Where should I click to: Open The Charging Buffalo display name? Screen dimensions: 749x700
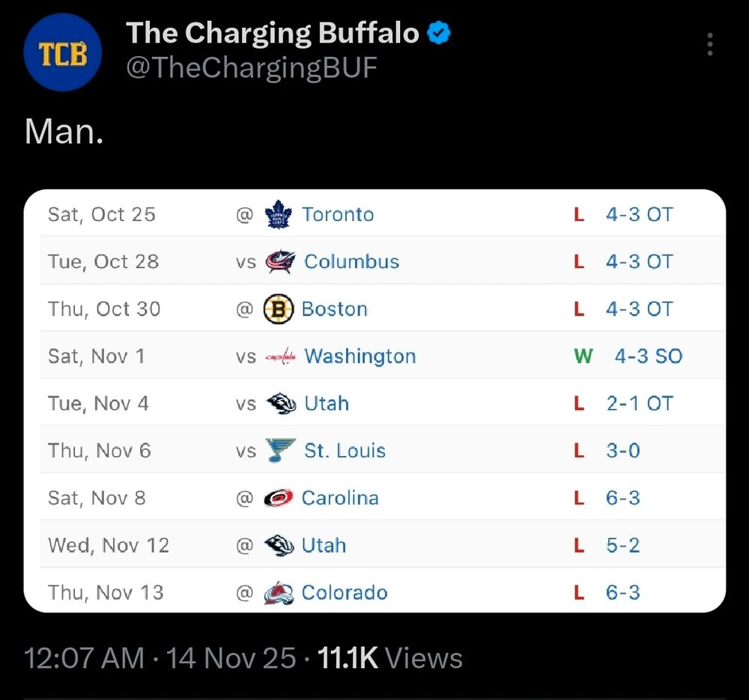tap(272, 33)
